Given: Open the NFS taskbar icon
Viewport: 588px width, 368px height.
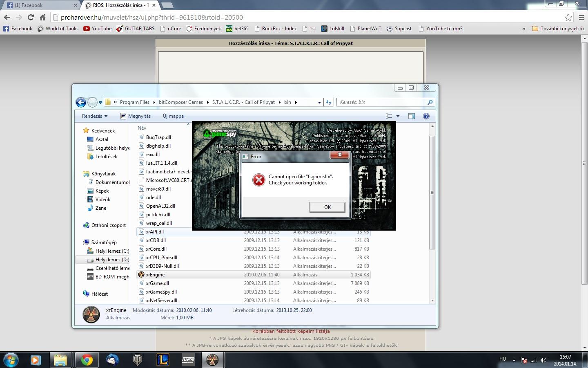Looking at the screenshot, I should click(188, 360).
